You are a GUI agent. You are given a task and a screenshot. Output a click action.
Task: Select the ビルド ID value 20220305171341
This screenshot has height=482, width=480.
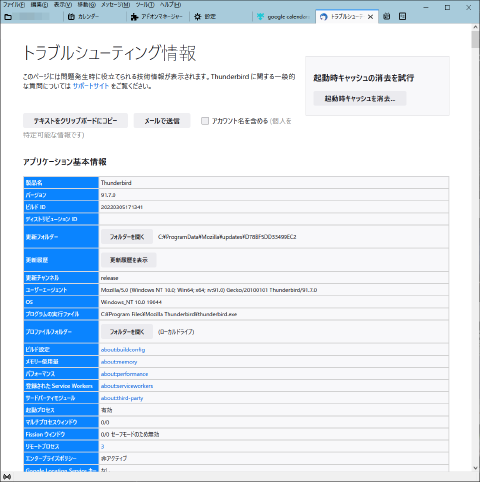(122, 207)
